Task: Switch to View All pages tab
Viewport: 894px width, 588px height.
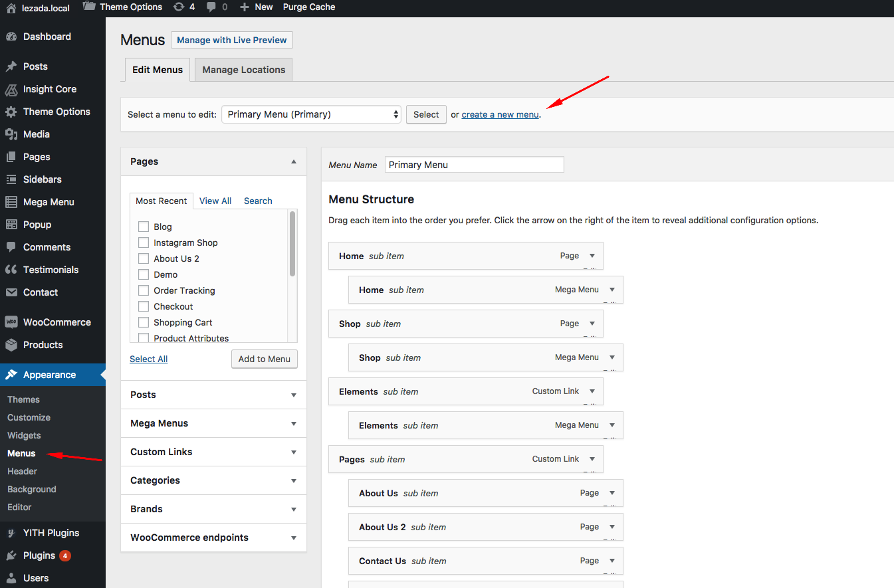Action: click(215, 201)
